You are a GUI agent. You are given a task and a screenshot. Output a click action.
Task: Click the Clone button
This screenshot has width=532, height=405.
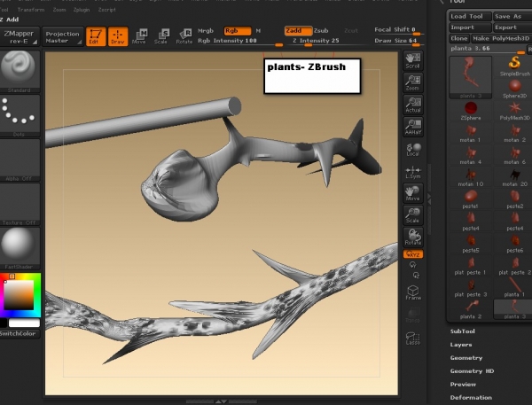click(459, 39)
